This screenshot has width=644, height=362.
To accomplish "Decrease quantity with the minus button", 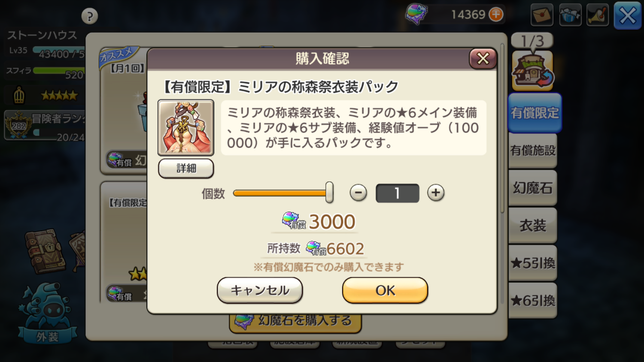I will point(358,193).
